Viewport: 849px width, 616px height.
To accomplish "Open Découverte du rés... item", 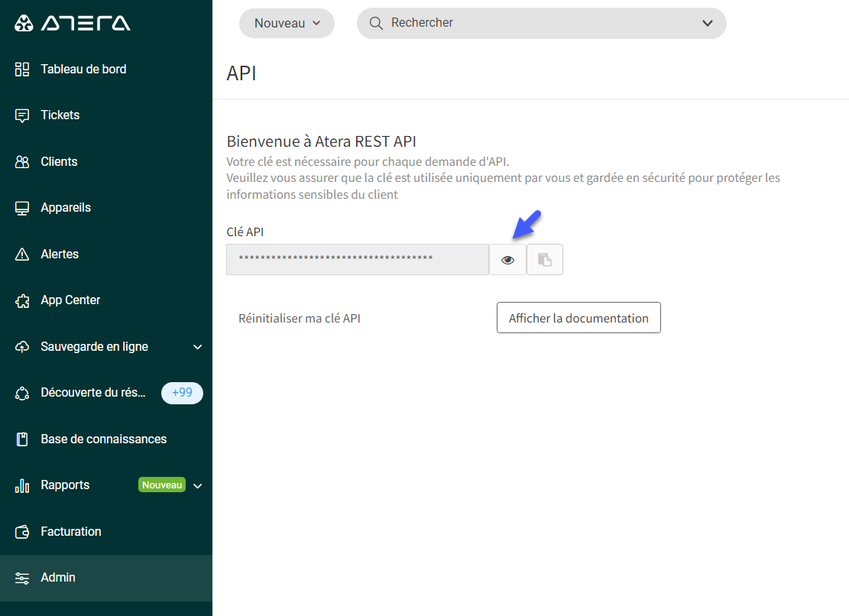I will (x=106, y=393).
